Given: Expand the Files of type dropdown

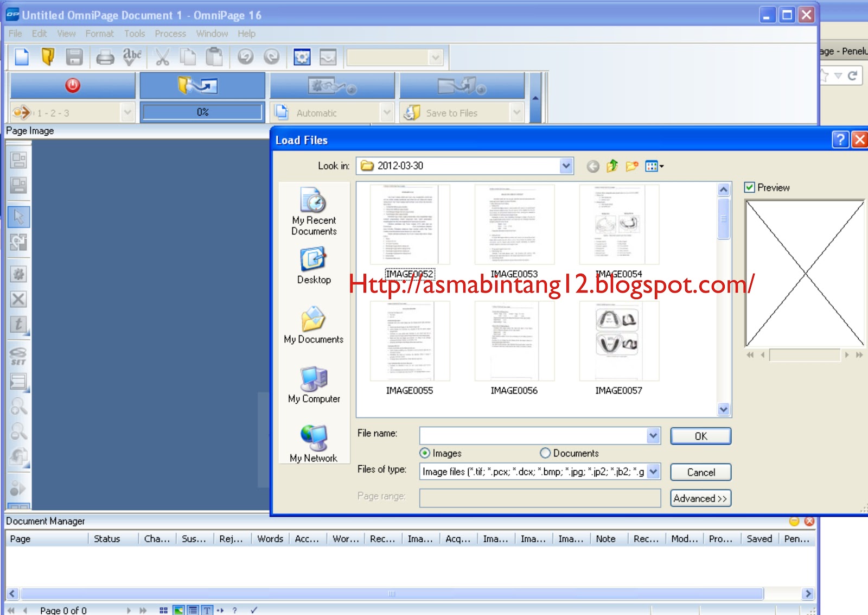Looking at the screenshot, I should click(653, 472).
